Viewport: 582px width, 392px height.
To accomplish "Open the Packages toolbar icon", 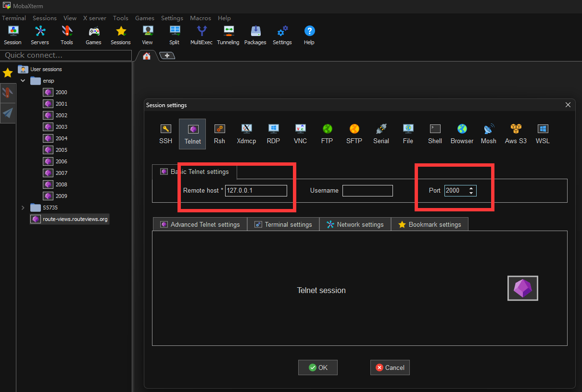I will coord(255,36).
